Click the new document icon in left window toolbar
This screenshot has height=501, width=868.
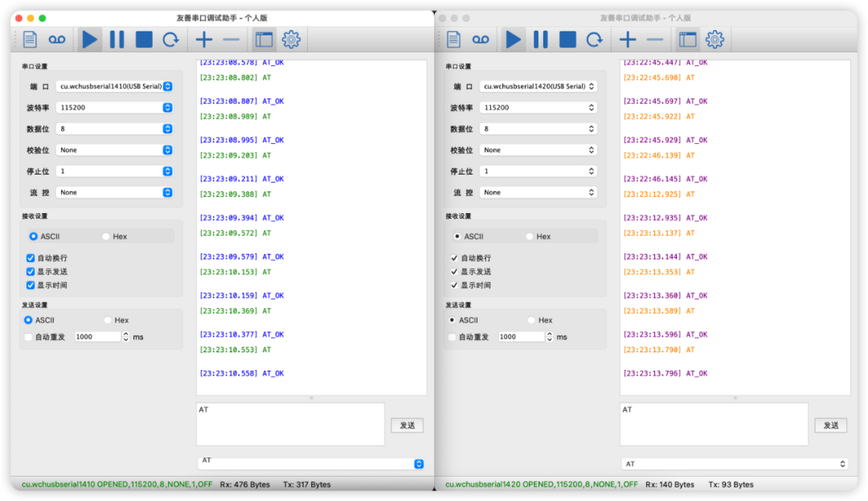click(x=30, y=39)
